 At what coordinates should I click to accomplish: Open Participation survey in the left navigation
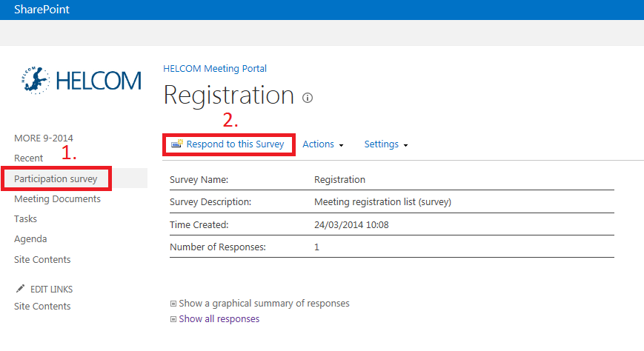pyautogui.click(x=56, y=178)
